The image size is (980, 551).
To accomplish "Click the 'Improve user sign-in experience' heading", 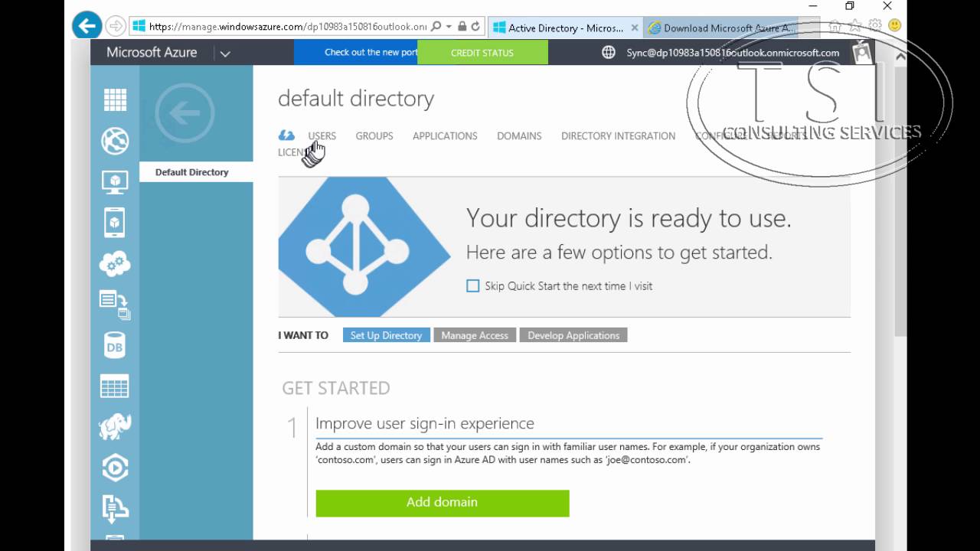I will tap(425, 423).
